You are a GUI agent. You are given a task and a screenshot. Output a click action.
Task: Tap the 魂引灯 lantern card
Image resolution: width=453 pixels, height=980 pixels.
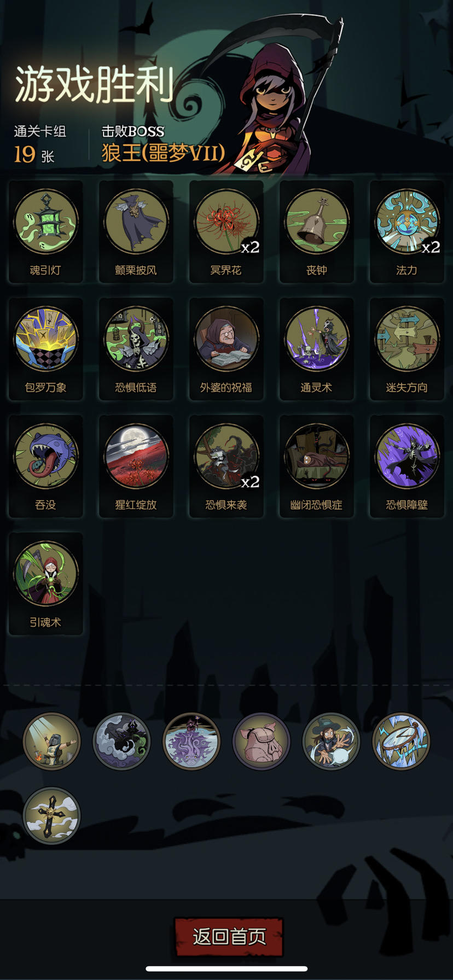tap(46, 232)
